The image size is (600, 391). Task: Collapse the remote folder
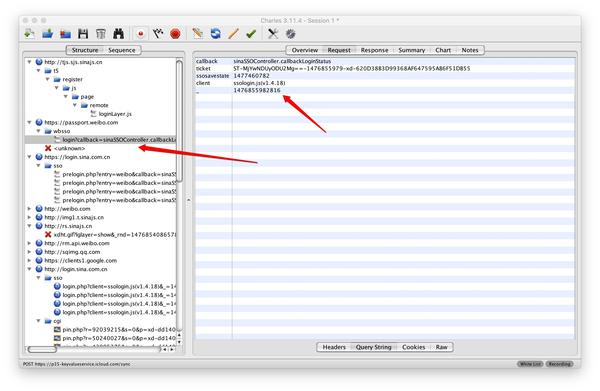click(75, 105)
